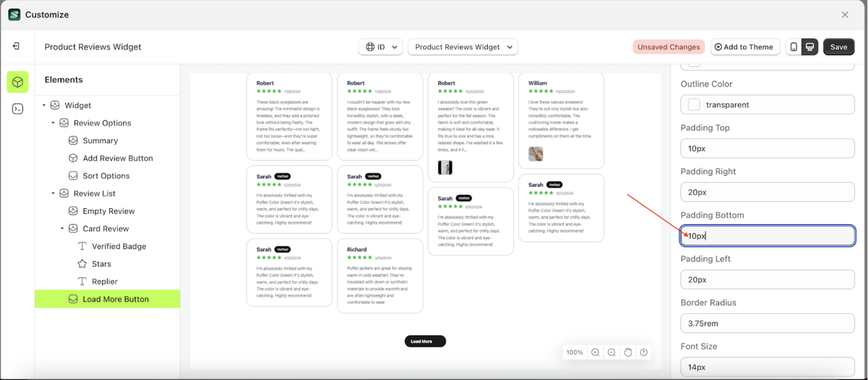
Task: Activate the pan hand tool
Action: (628, 352)
